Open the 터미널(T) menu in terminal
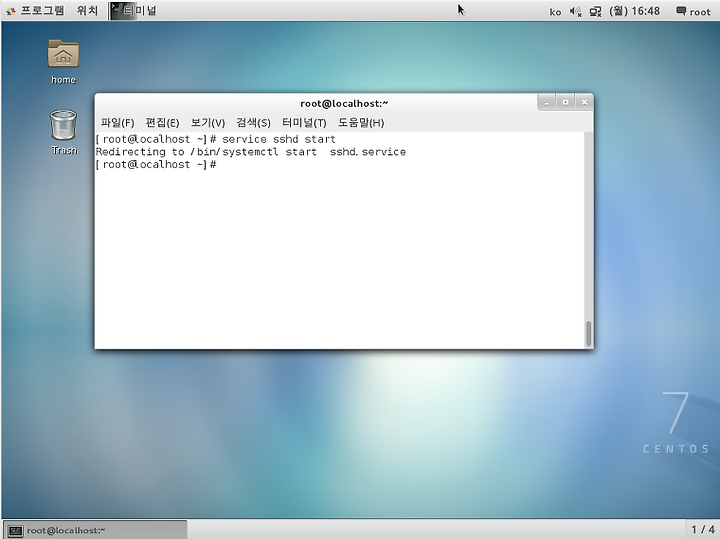Image resolution: width=720 pixels, height=539 pixels. click(304, 123)
